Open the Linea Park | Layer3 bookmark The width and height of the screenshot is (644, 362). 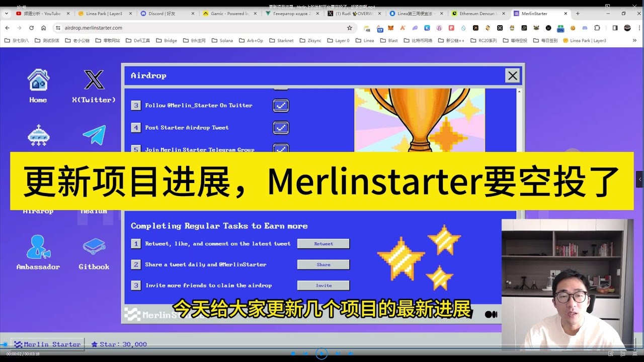point(584,40)
